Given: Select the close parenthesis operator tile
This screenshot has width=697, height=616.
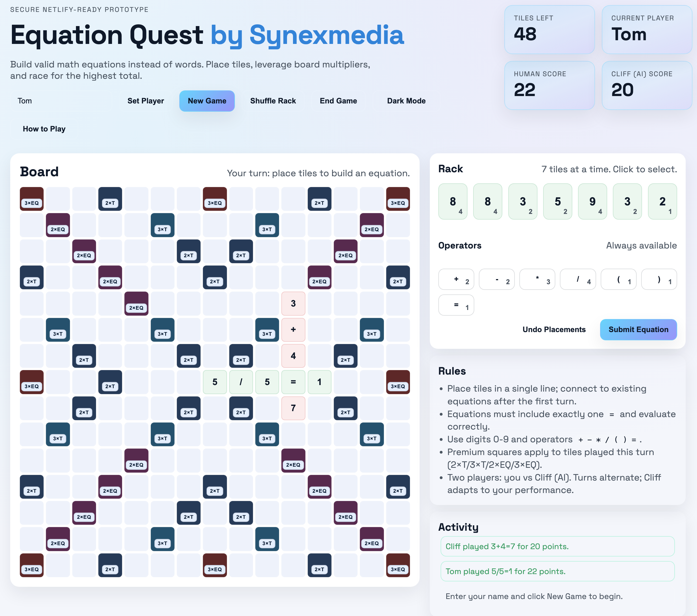Looking at the screenshot, I should point(659,279).
